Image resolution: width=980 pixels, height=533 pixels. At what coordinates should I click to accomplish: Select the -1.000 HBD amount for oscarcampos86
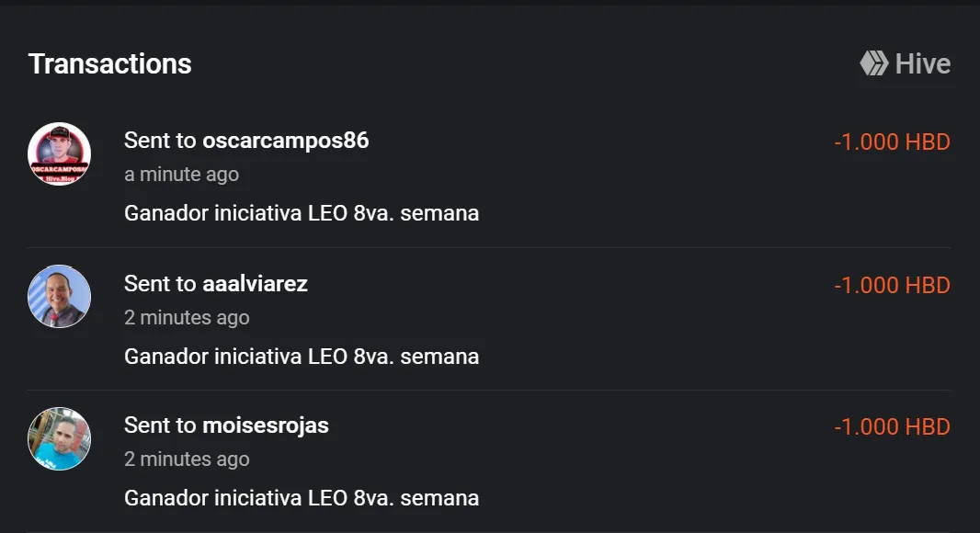(x=892, y=142)
